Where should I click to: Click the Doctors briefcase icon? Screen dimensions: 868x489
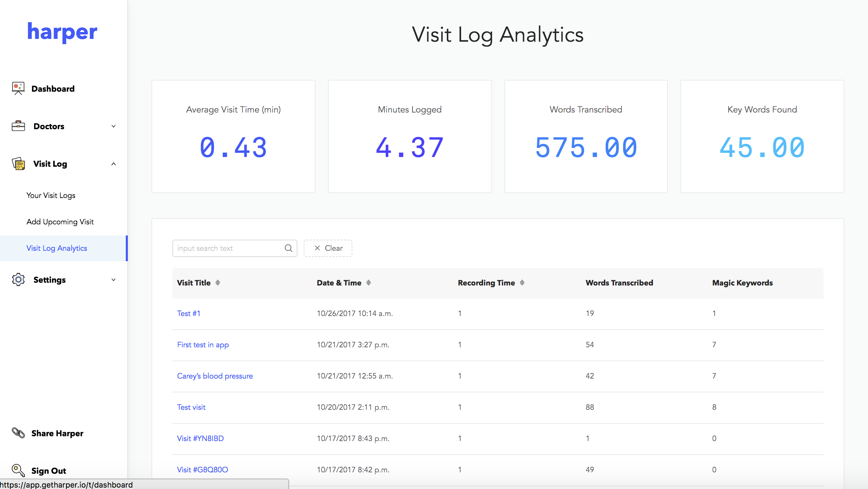pos(18,126)
